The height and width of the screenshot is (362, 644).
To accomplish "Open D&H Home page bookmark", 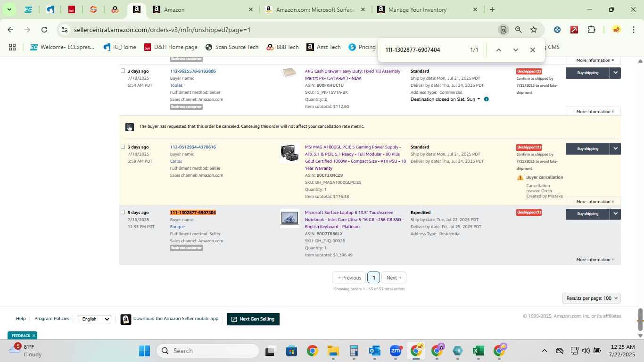I will [171, 47].
